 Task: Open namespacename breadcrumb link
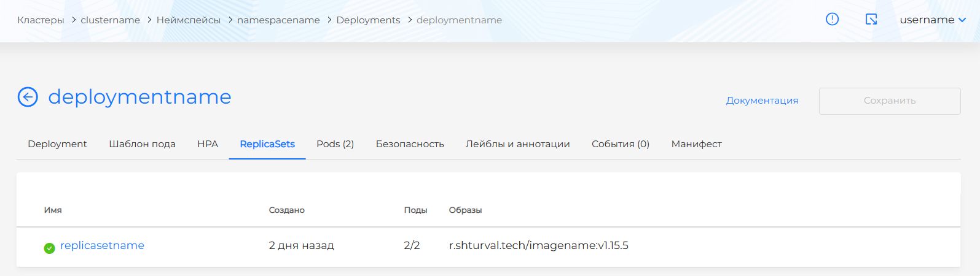[x=278, y=20]
